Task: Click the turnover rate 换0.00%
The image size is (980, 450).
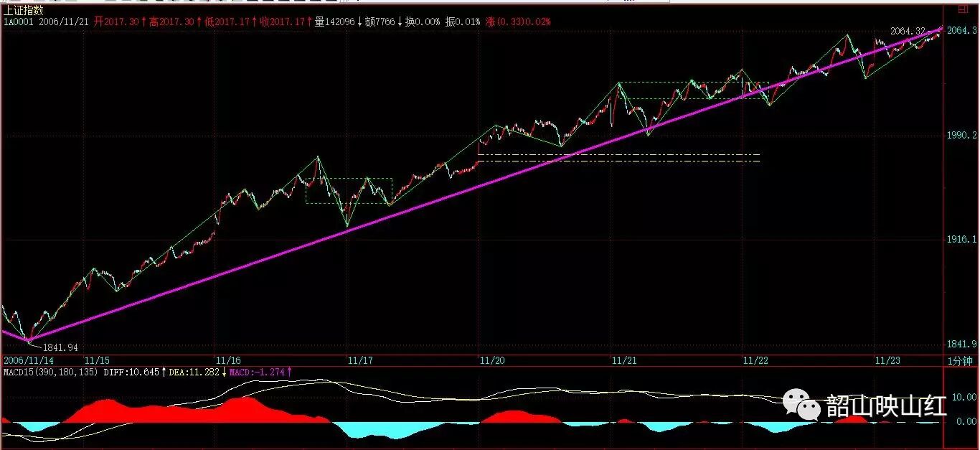Action: point(423,22)
